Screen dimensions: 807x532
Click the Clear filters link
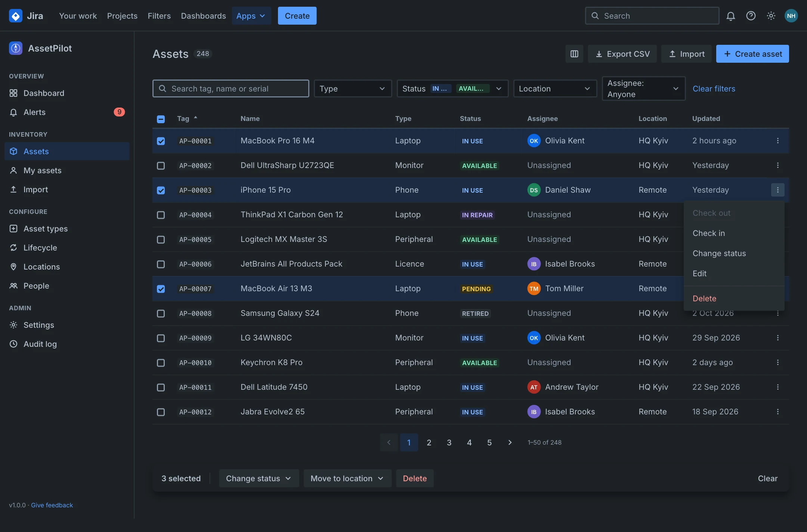pos(714,88)
